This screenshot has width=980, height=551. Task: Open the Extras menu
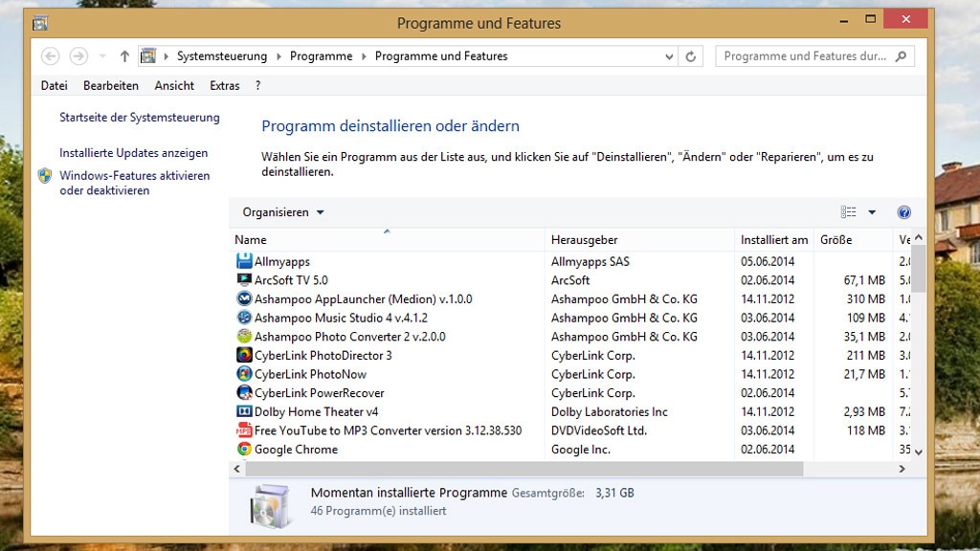(x=224, y=85)
